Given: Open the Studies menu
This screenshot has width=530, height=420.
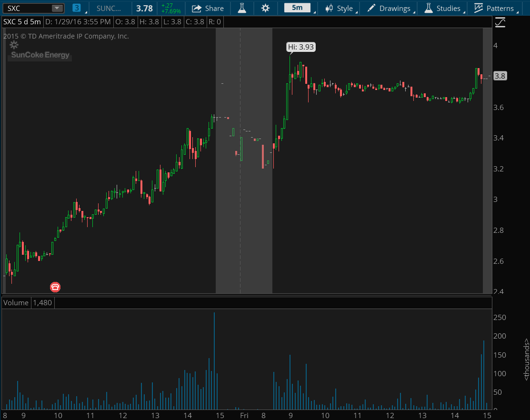Looking at the screenshot, I should (442, 8).
